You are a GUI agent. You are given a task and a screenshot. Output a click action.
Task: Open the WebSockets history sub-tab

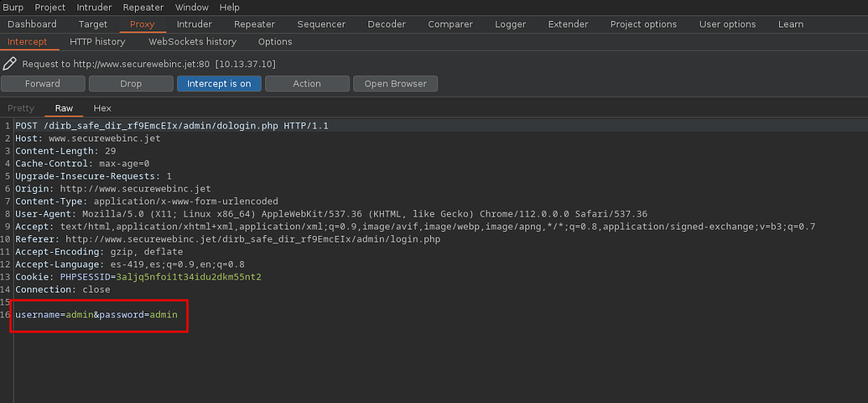pos(192,41)
